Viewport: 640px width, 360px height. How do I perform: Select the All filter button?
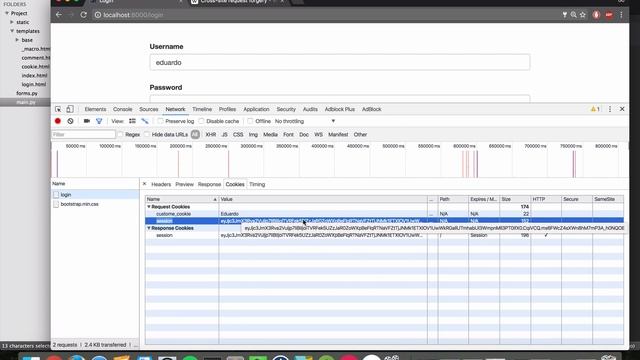[x=195, y=134]
